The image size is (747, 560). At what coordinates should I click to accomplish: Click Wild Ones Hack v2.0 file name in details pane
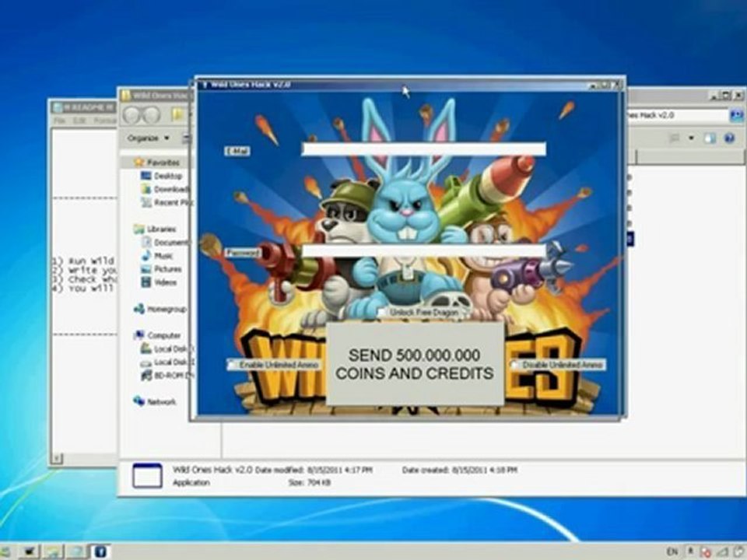[x=212, y=470]
